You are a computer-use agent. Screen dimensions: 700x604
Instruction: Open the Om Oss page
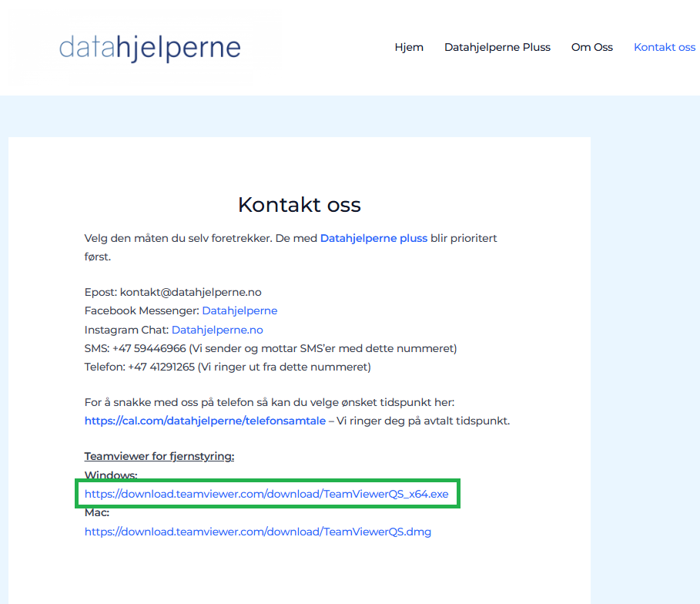592,47
